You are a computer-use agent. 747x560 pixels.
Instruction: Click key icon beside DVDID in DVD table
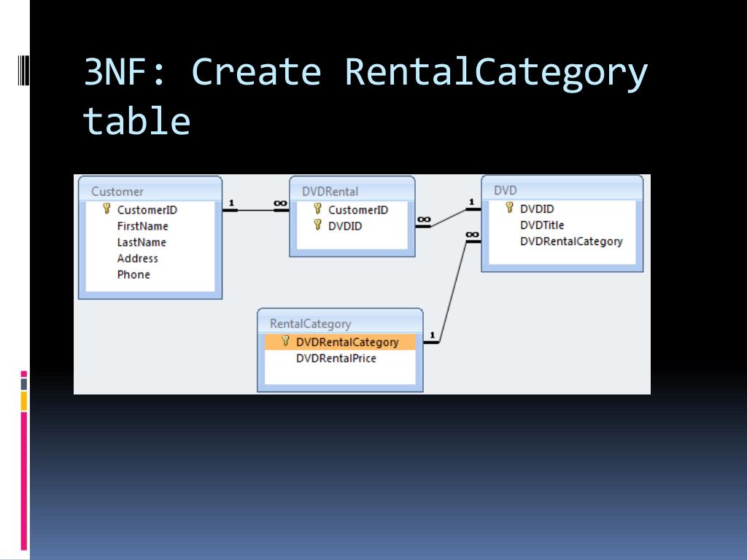click(510, 208)
